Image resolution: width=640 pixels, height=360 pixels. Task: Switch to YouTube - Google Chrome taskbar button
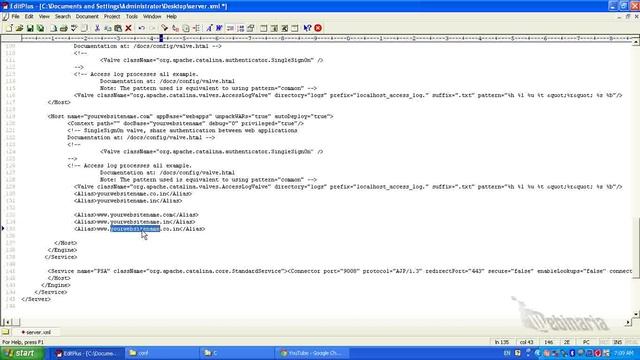click(x=313, y=353)
